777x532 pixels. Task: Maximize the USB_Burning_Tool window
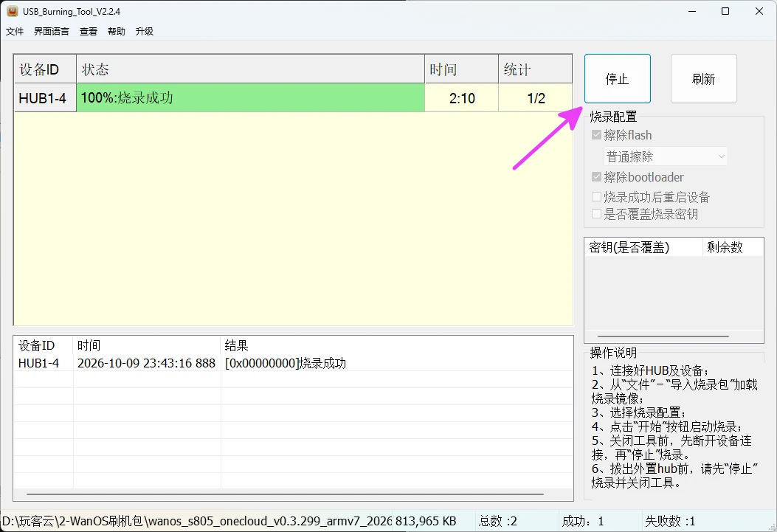tap(725, 11)
